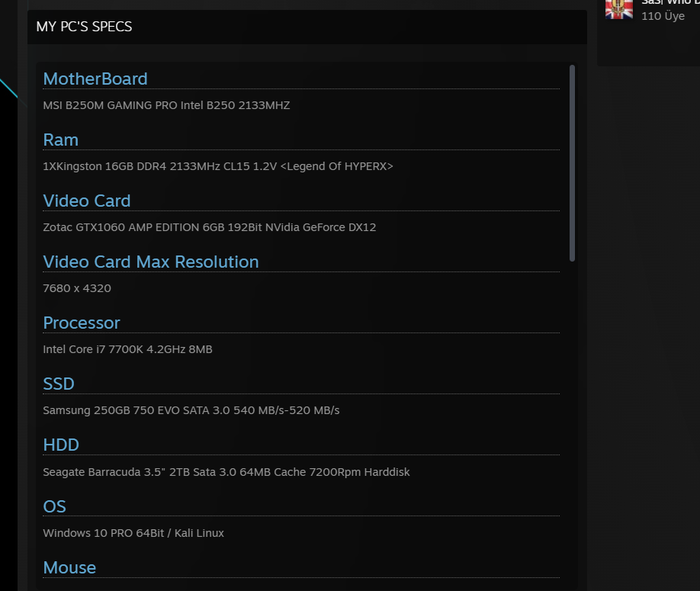Click the MY PC'S SPECS title
Image resolution: width=700 pixels, height=591 pixels.
(x=84, y=27)
